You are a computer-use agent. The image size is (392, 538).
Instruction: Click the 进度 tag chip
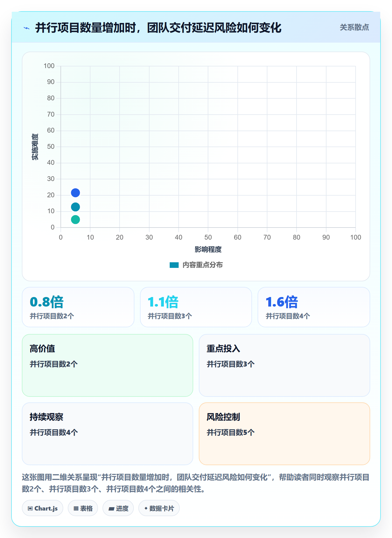(118, 508)
